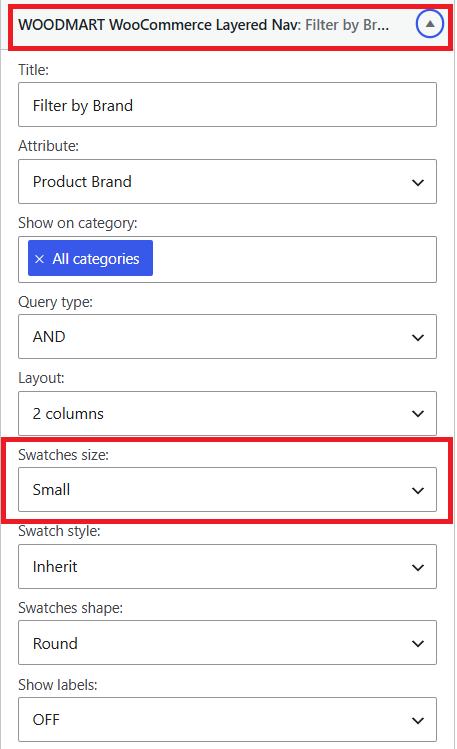Click the Title label
This screenshot has width=457, height=749.
tap(33, 70)
